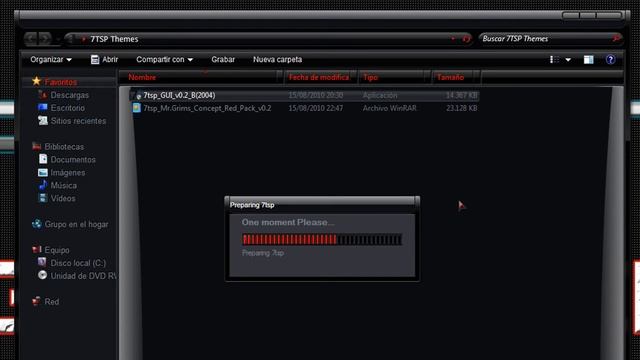Viewport: 640px width, 360px height.
Task: Click the Aplicación type cell
Action: point(380,95)
